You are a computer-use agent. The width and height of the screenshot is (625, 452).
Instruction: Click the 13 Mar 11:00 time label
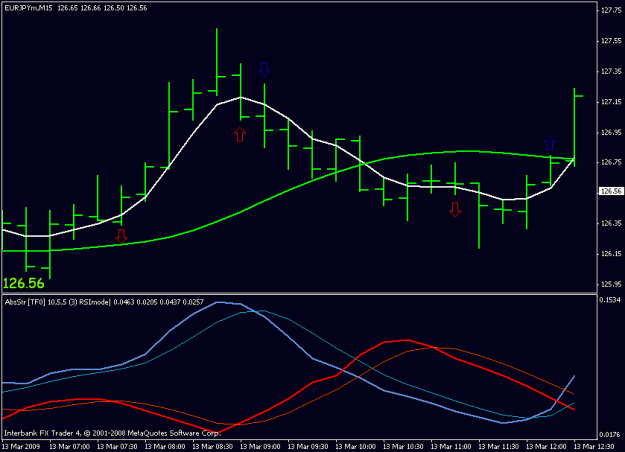[x=451, y=446]
